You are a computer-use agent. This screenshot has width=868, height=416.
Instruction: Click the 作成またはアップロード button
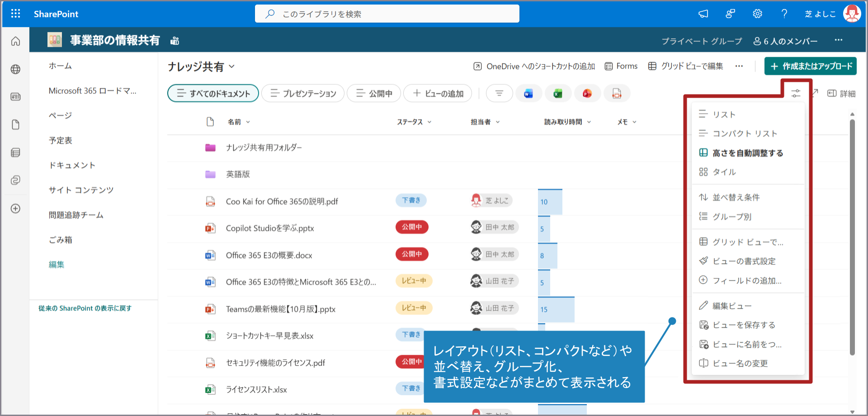coord(810,66)
